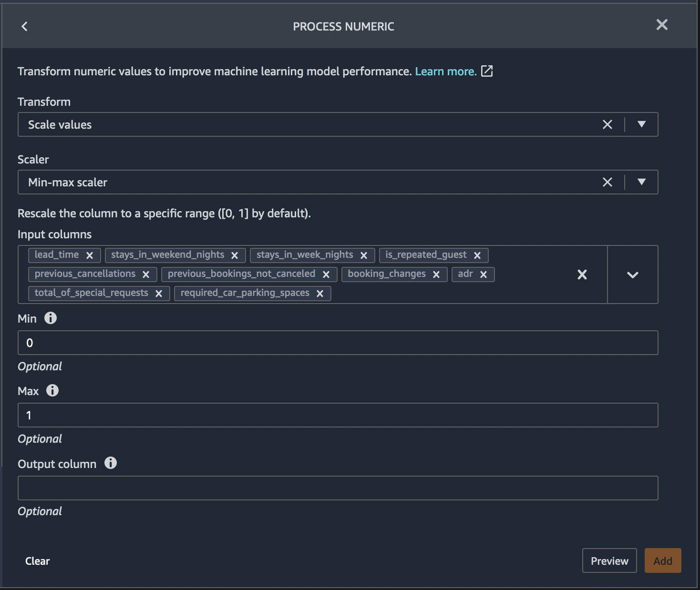Remove the lead_time input column chip
Viewport: 700px width, 590px height.
90,255
